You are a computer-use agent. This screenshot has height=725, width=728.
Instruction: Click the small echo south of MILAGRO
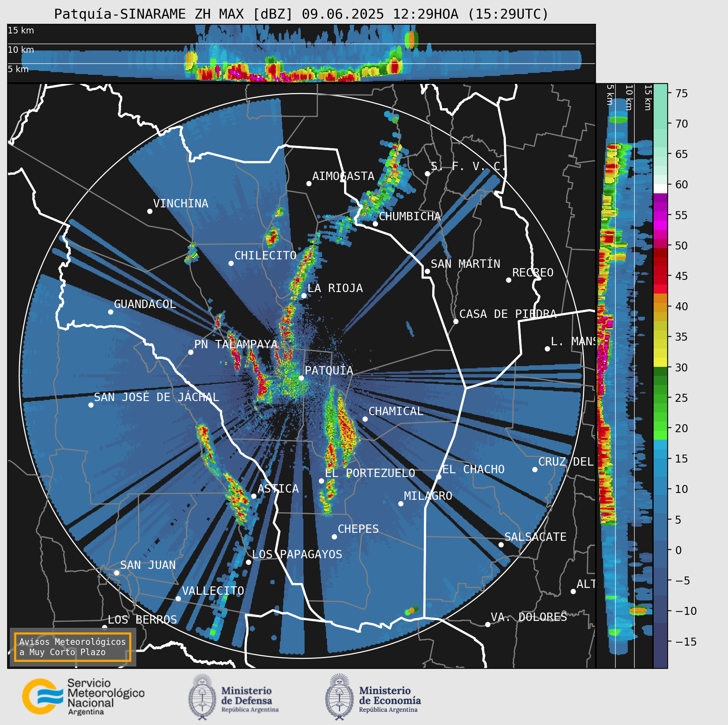pos(412,611)
